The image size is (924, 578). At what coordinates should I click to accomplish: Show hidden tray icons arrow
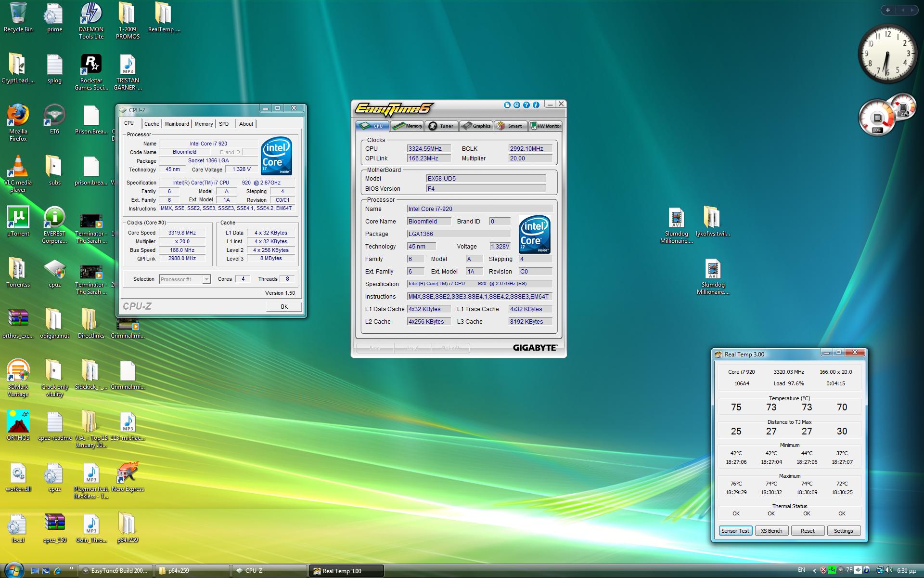click(x=814, y=570)
